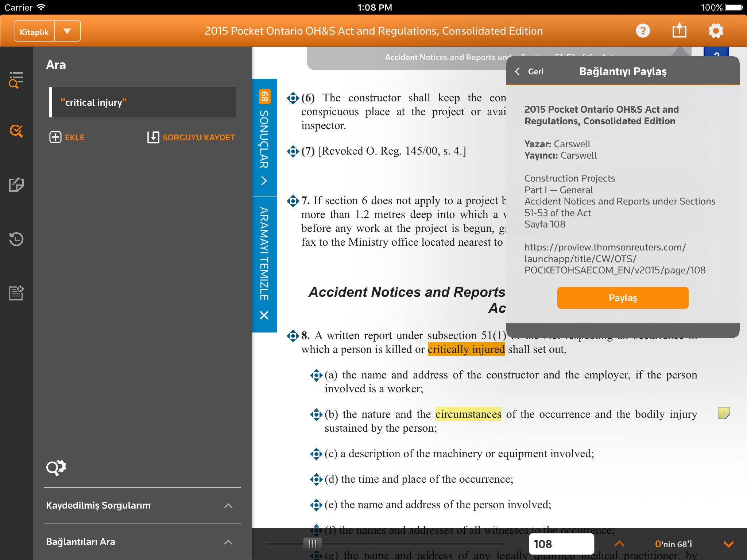The width and height of the screenshot is (747, 560).
Task: Tap paragraph marker beside clause (b)
Action: pos(316,414)
